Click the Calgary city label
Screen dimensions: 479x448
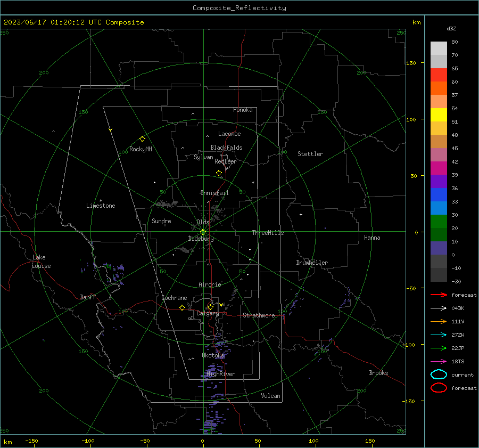208,313
